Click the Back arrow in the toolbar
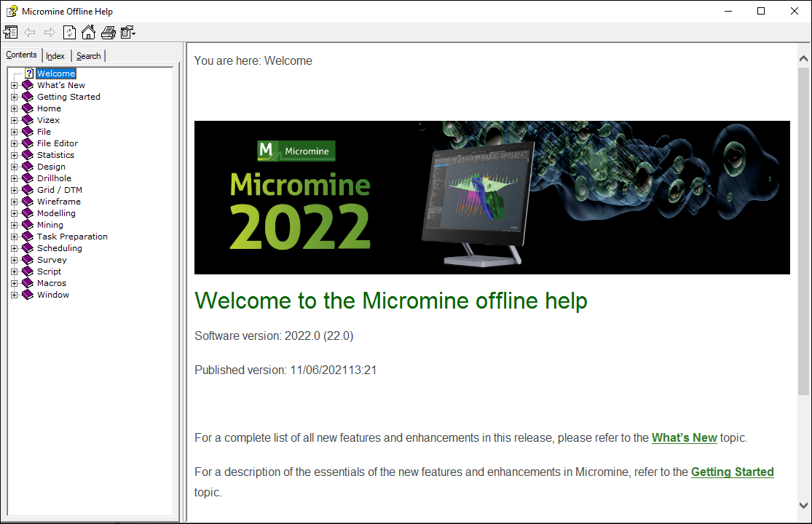 (29, 32)
